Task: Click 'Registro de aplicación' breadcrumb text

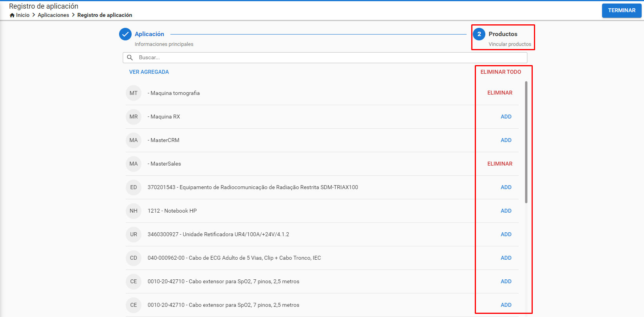Action: pos(105,15)
